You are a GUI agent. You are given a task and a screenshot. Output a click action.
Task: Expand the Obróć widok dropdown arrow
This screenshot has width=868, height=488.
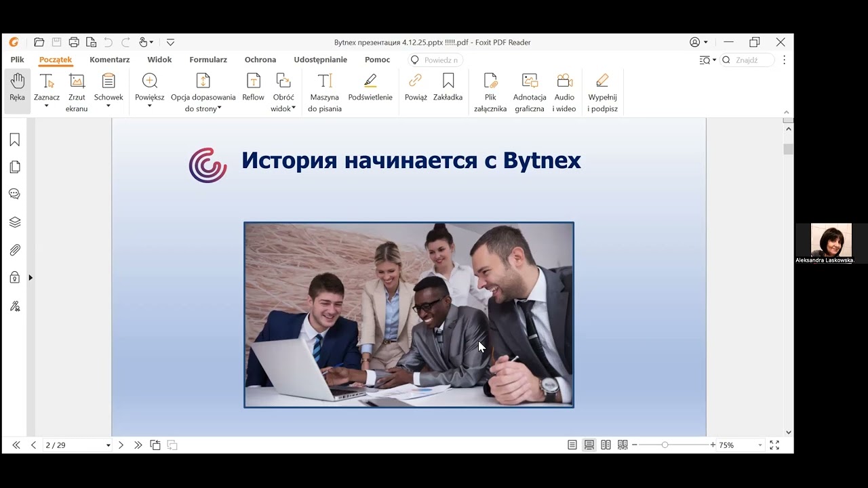294,108
